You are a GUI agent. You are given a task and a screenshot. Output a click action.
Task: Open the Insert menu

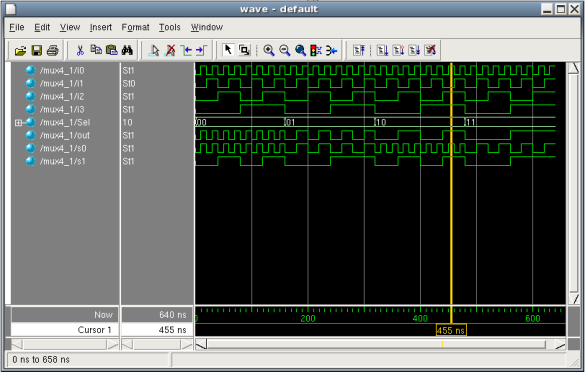[x=101, y=27]
